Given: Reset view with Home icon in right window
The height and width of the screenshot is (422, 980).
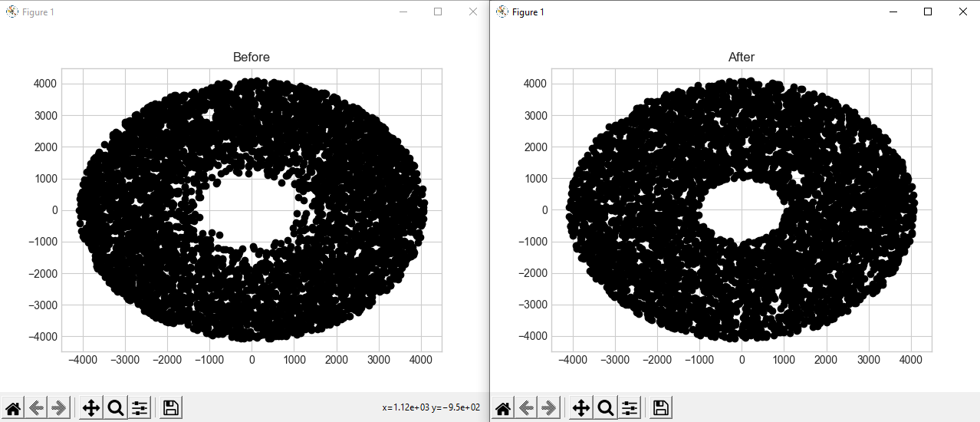Looking at the screenshot, I should tap(504, 408).
